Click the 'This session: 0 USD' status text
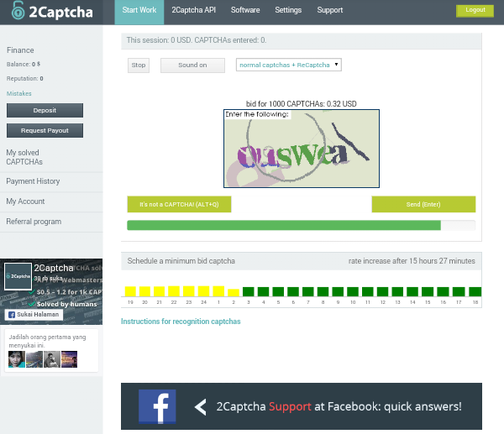Screen dimensions: 504x434 pos(197,40)
